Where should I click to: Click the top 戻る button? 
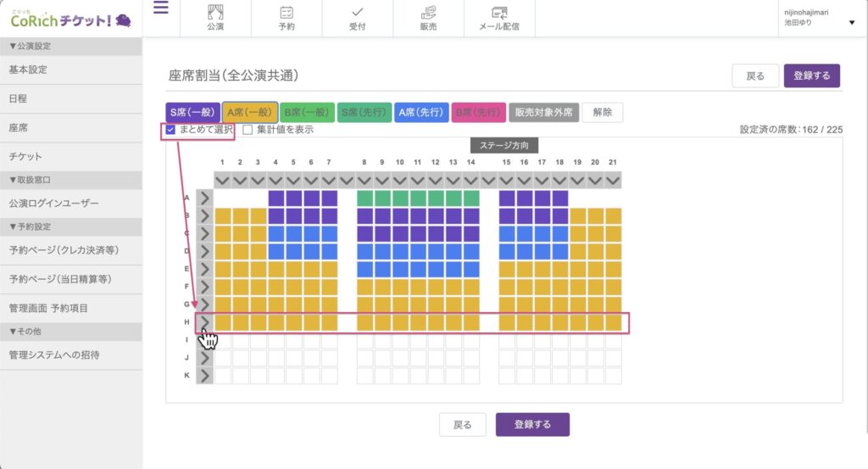[754, 75]
